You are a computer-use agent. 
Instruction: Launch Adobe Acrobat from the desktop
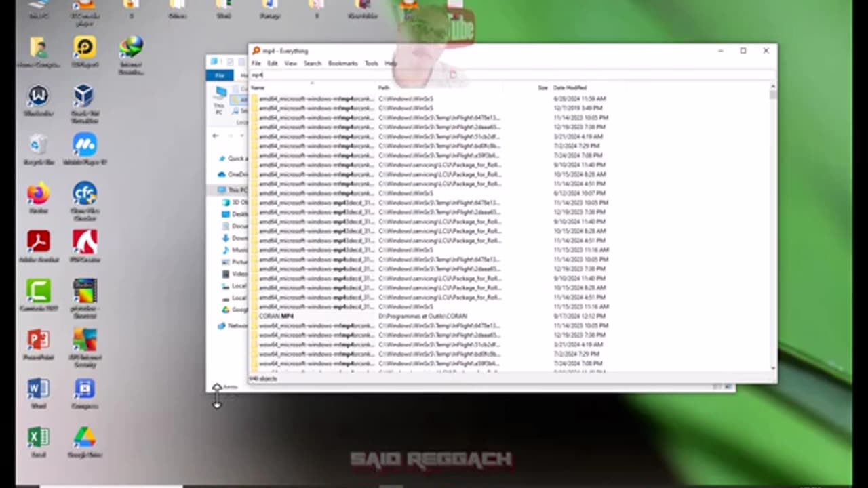39,247
